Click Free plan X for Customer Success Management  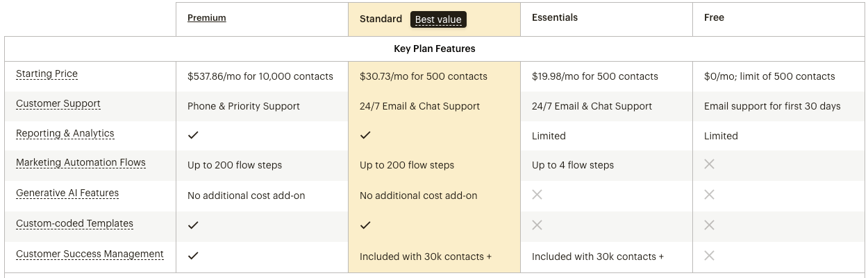click(x=709, y=256)
